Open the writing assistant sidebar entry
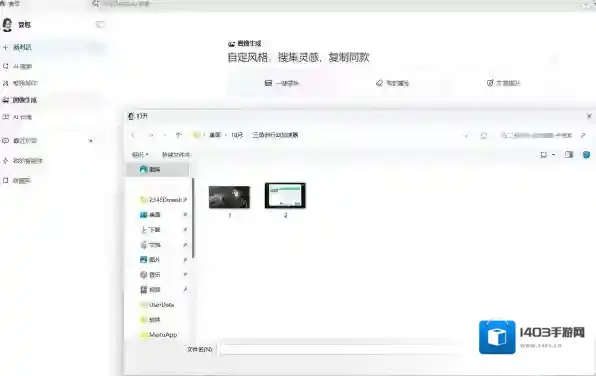 click(x=20, y=83)
